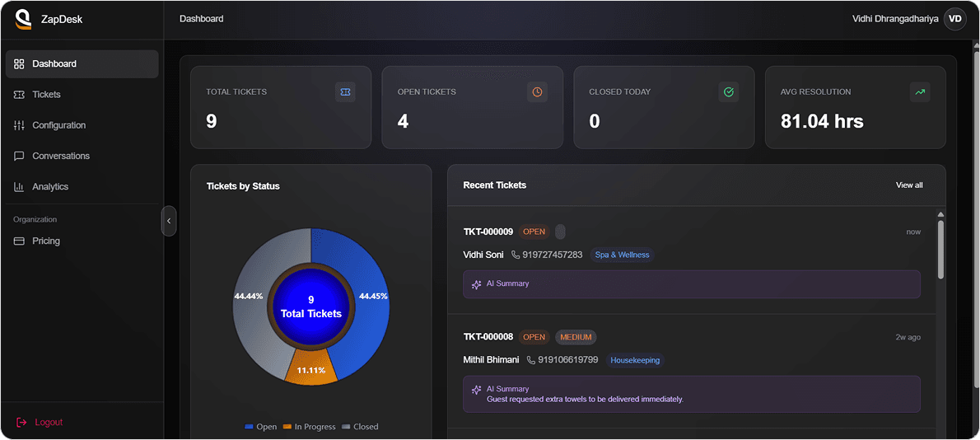Open ticket TKT-000009
980x440 pixels.
[488, 232]
